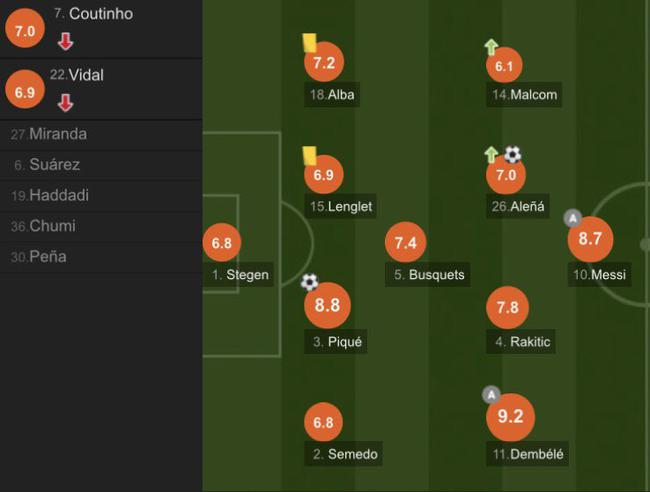This screenshot has height=492, width=650.
Task: Click the assist badge above Messi
Action: 572,217
